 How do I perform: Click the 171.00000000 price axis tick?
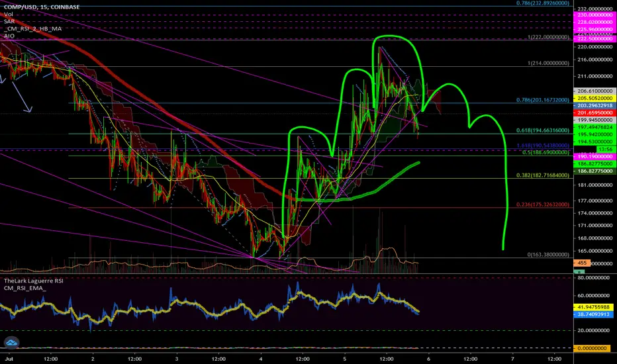pyautogui.click(x=595, y=226)
